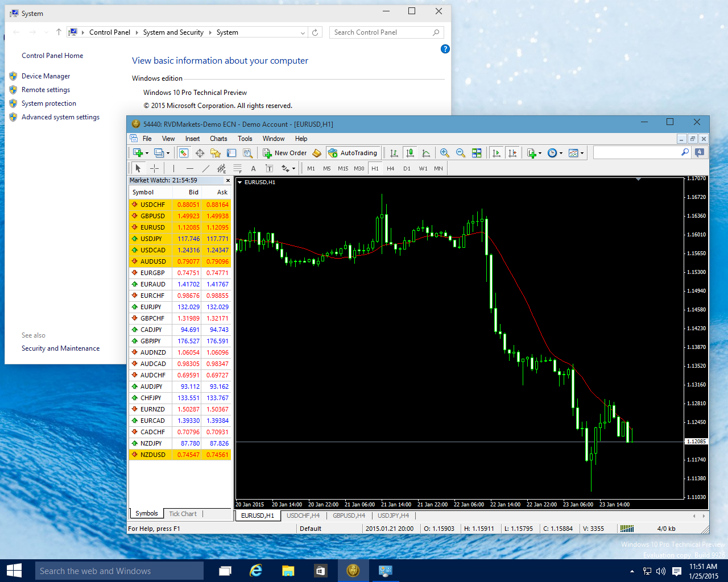
Task: Open Remote settings link
Action: [x=46, y=90]
